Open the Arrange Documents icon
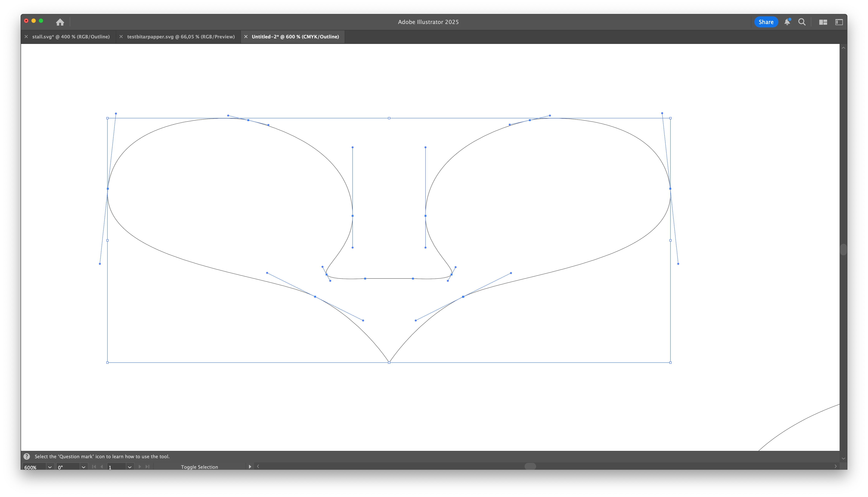 pos(823,22)
